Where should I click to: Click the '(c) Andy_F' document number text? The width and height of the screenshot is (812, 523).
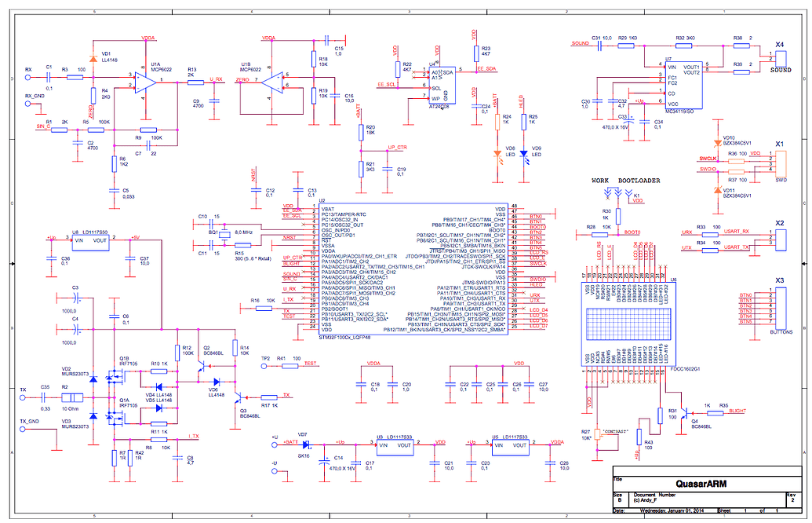point(645,501)
